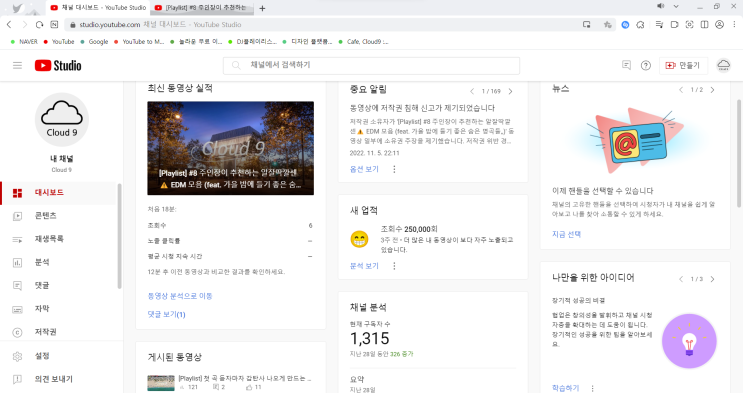Click the sidebar vertical scrollbar
This screenshot has height=393, width=743.
119,236
